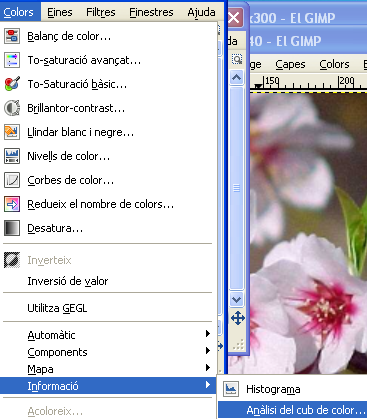The height and width of the screenshot is (419, 367).
Task: Click the Corbes de color icon
Action: click(x=12, y=180)
